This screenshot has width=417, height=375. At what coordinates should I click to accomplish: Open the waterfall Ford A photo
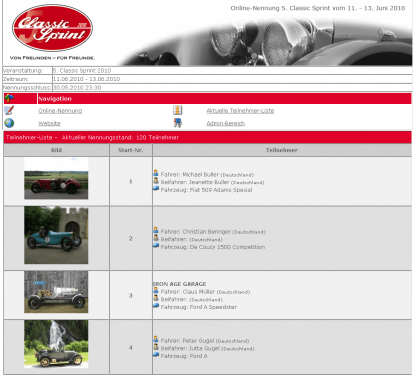coord(56,344)
